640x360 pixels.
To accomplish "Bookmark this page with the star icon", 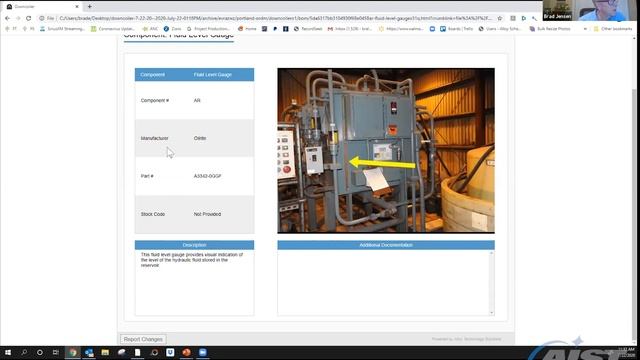I will pos(500,18).
